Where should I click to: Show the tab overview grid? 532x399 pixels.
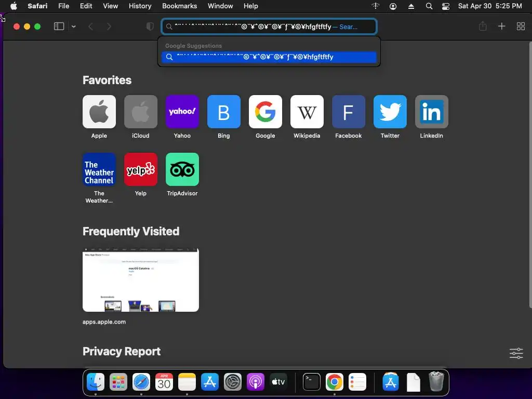[521, 26]
